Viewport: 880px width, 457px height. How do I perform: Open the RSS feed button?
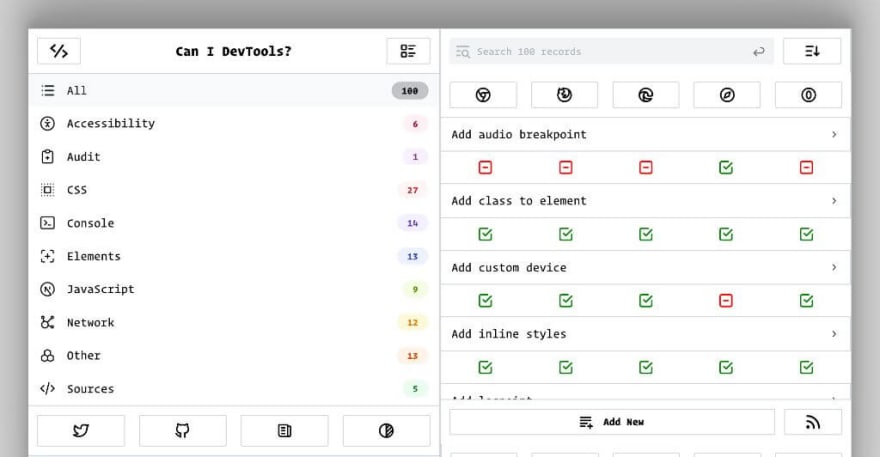click(813, 422)
